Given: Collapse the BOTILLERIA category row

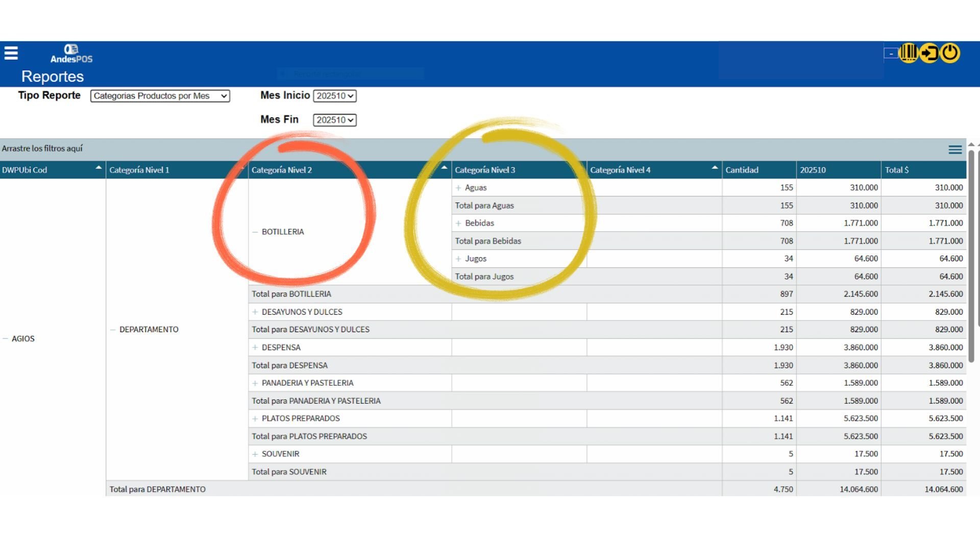Looking at the screenshot, I should [255, 232].
